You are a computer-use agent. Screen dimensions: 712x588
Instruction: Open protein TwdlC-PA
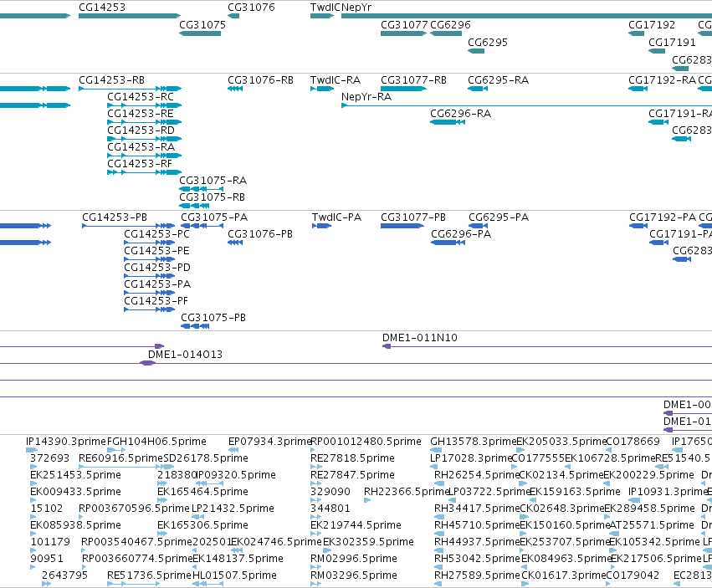[x=336, y=217]
